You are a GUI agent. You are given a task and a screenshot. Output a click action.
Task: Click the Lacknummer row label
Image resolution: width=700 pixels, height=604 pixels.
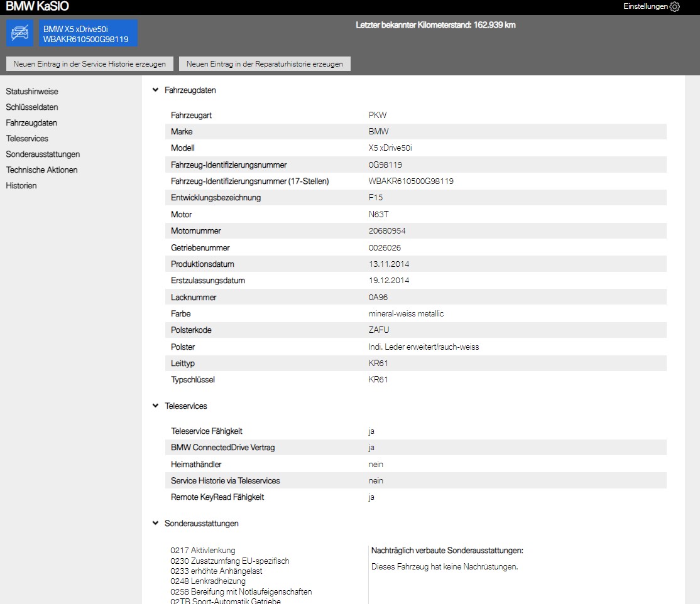194,297
